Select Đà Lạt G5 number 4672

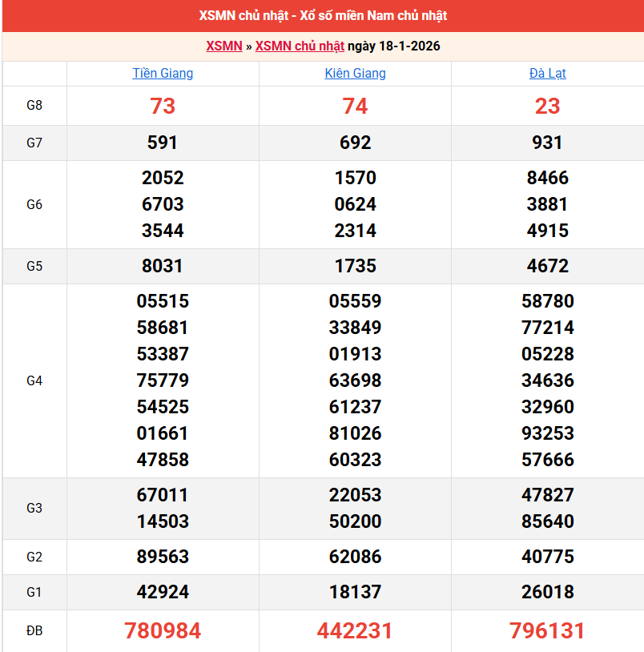[x=547, y=266]
